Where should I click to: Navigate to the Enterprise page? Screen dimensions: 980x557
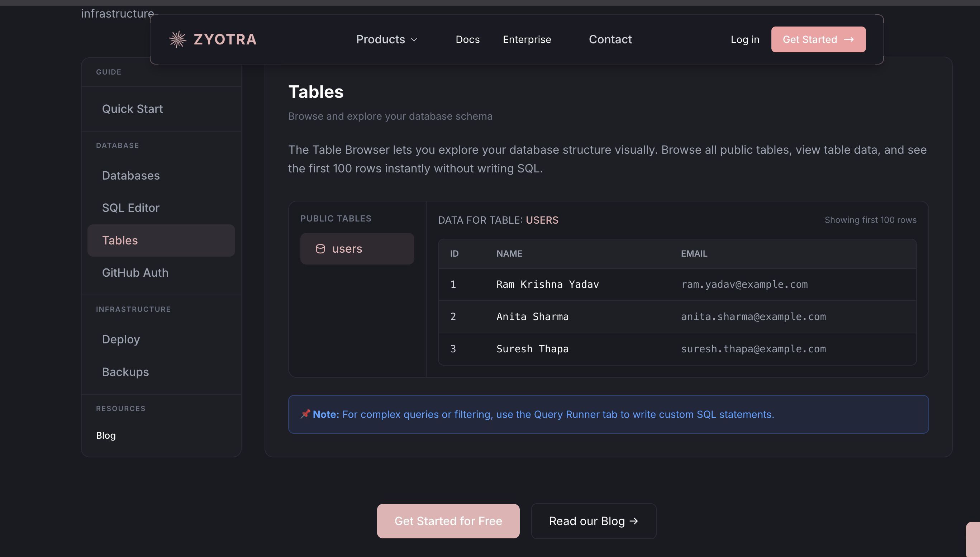[527, 39]
